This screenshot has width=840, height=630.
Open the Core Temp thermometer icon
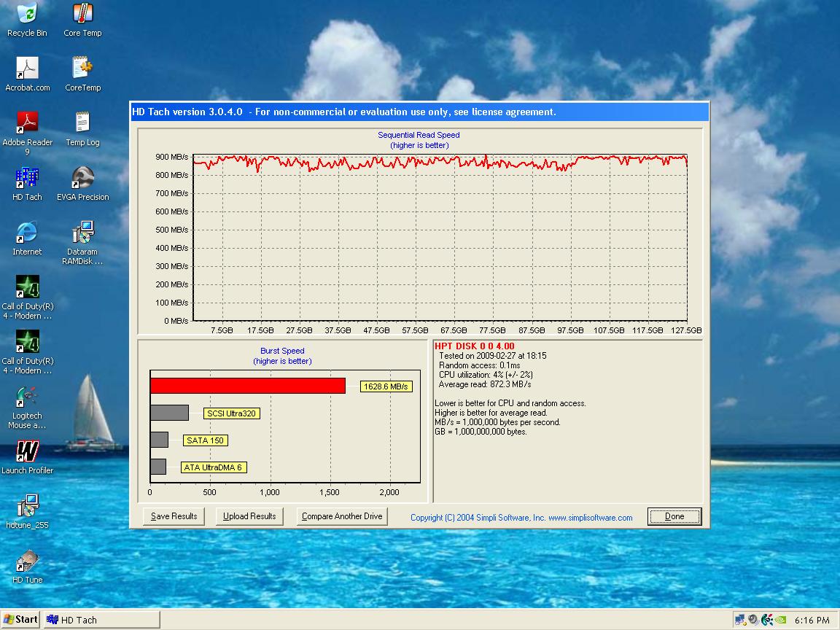tap(82, 19)
